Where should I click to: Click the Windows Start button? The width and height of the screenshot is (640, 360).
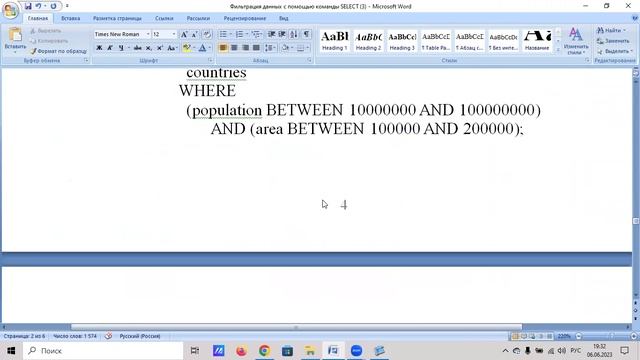point(11,351)
